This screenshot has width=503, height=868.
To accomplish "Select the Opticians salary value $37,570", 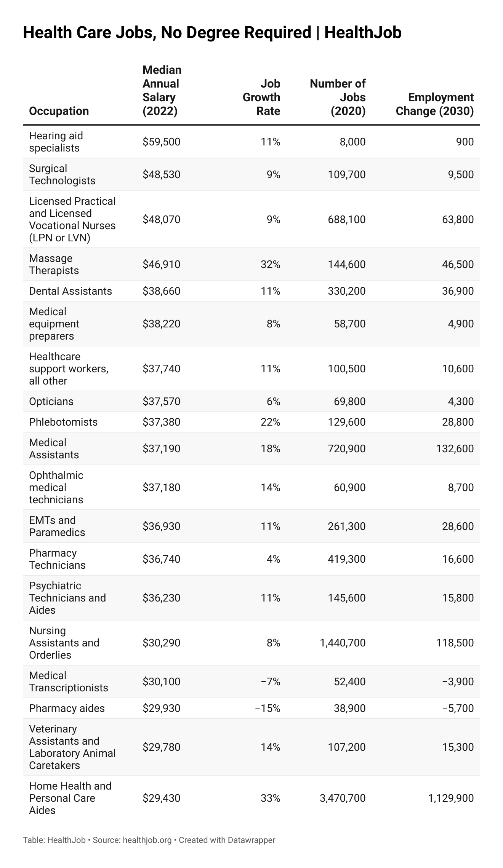I will pos(161,401).
